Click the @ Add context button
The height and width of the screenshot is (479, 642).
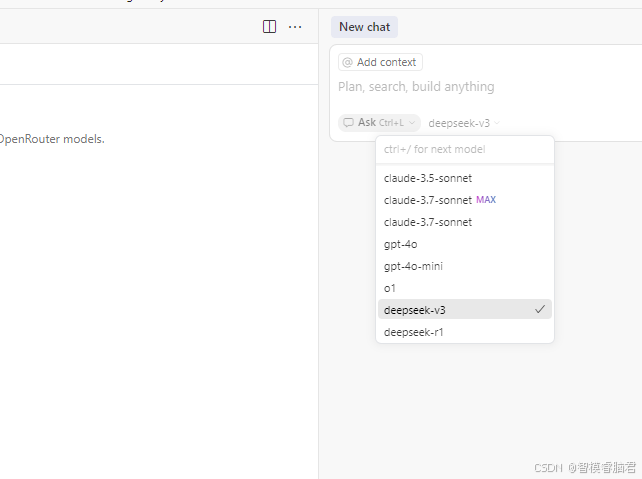click(x=380, y=62)
